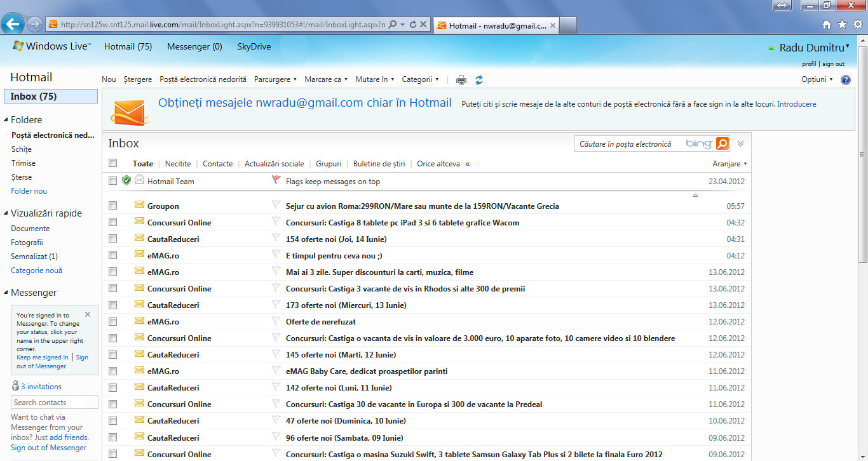Open SkyDrive in the top navigation
This screenshot has height=461, width=868.
pos(254,46)
